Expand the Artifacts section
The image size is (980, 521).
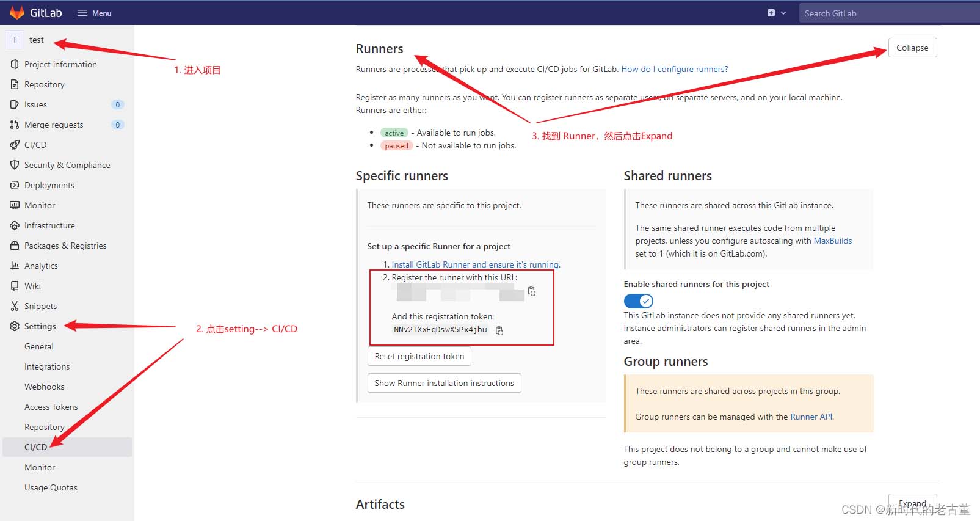[912, 503]
